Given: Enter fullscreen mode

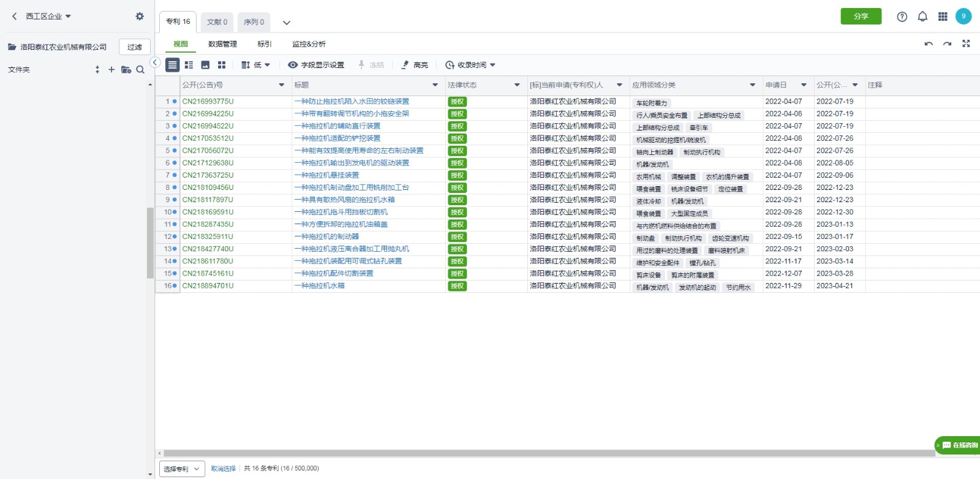Looking at the screenshot, I should (966, 43).
